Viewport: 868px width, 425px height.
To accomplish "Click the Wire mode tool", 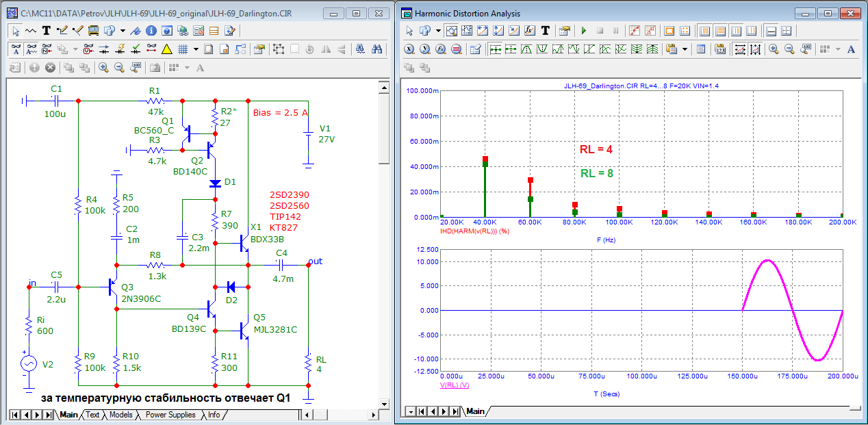I will [x=62, y=31].
